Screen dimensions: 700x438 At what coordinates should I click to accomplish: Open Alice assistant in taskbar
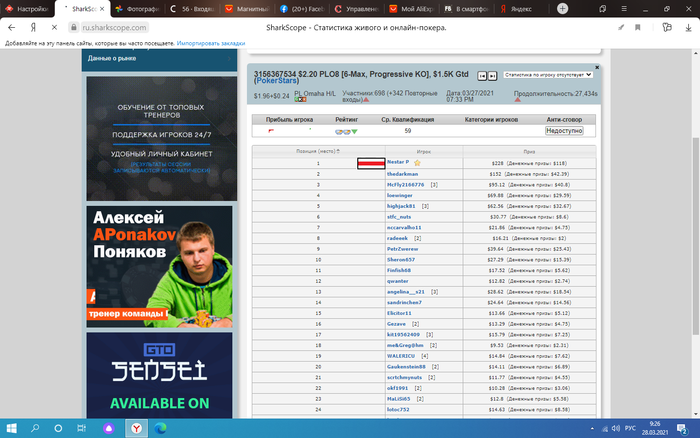[108, 428]
